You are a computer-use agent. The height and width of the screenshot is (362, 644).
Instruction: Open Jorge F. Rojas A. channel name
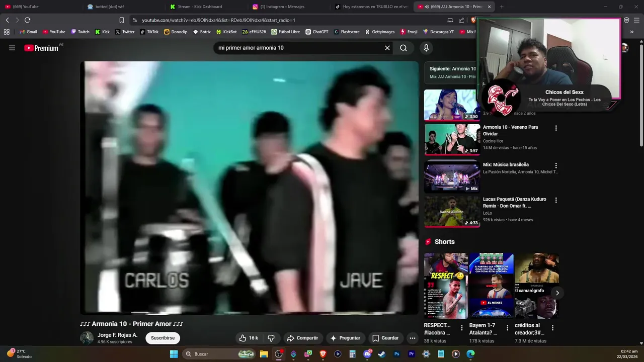(x=117, y=335)
